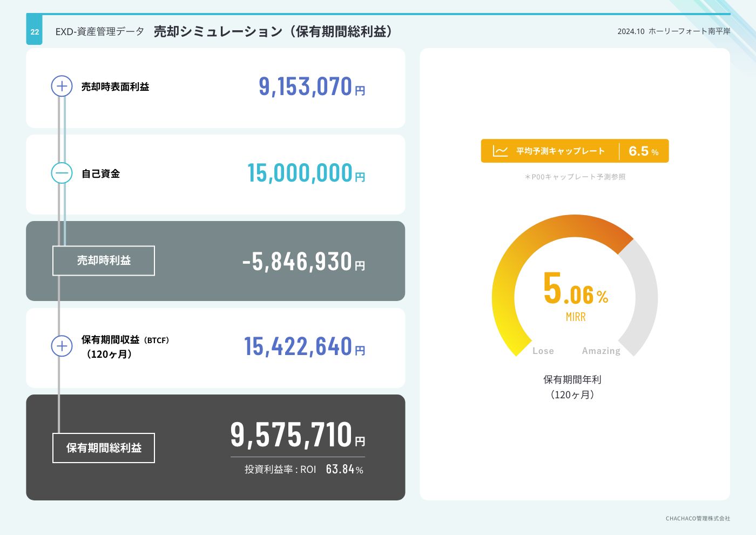The width and height of the screenshot is (756, 535).
Task: Click the 9,153,070円 amount
Action: pyautogui.click(x=312, y=86)
